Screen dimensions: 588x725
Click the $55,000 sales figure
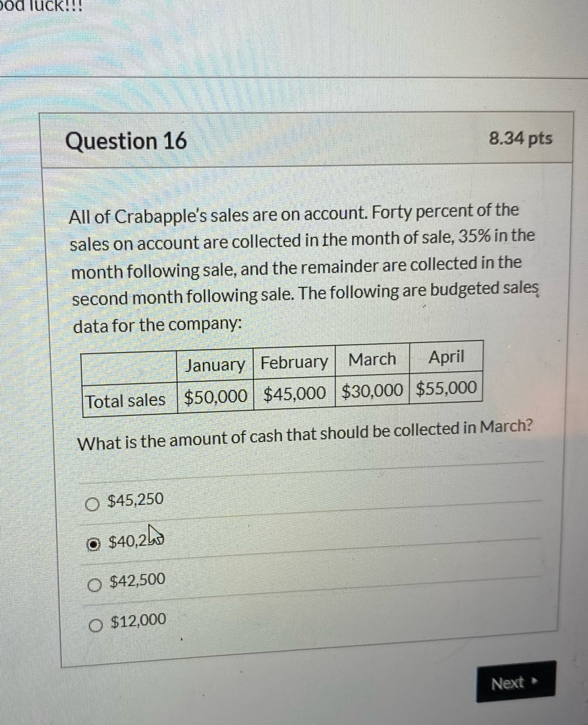446,390
